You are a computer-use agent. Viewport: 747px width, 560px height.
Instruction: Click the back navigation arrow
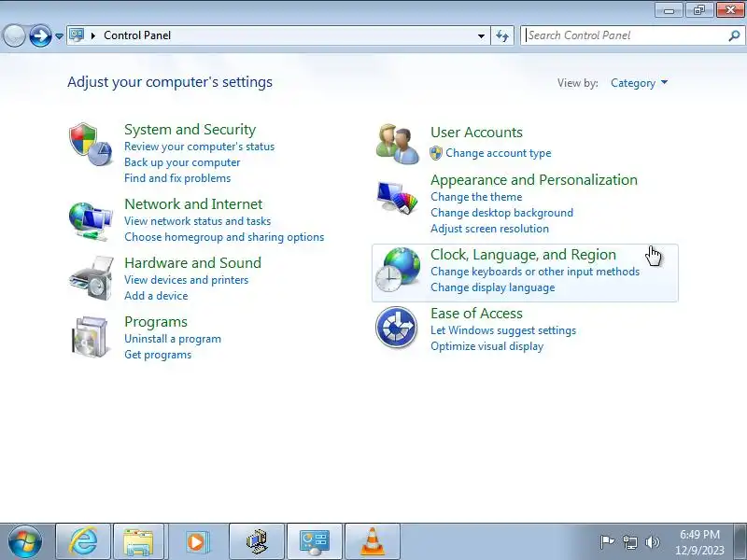click(x=14, y=35)
